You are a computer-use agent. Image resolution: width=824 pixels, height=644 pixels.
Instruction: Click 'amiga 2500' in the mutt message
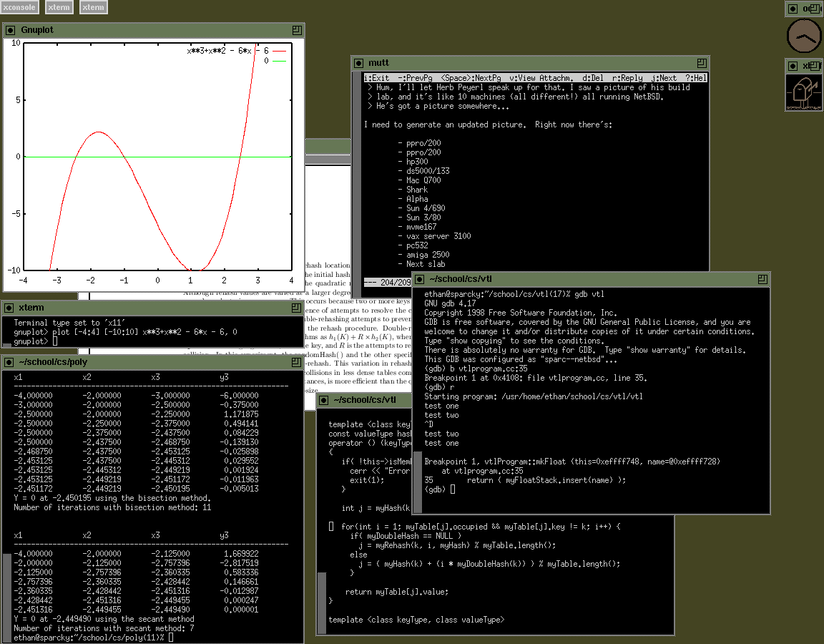coord(428,255)
